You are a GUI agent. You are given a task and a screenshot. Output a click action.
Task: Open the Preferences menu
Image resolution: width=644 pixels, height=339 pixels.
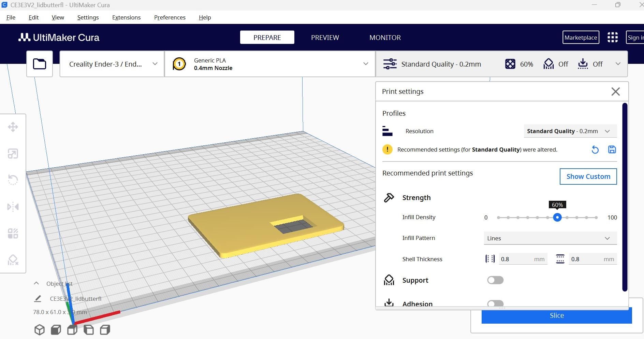(170, 17)
